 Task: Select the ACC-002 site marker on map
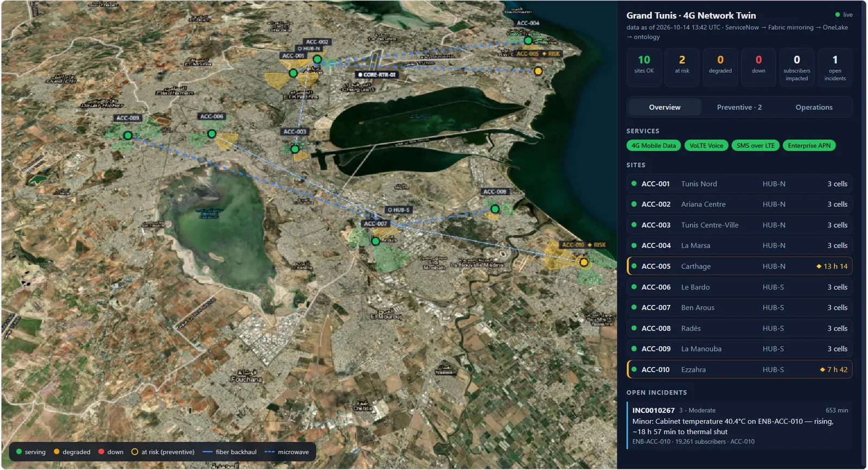point(317,60)
